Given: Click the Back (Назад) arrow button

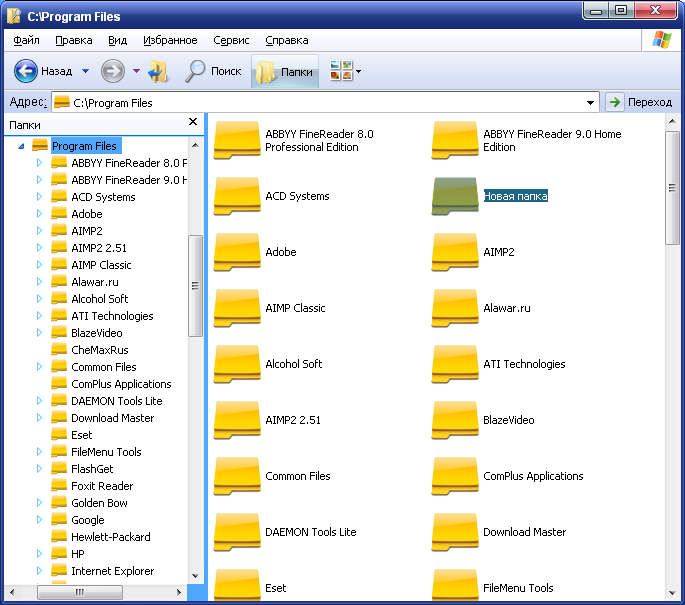Looking at the screenshot, I should click(27, 71).
